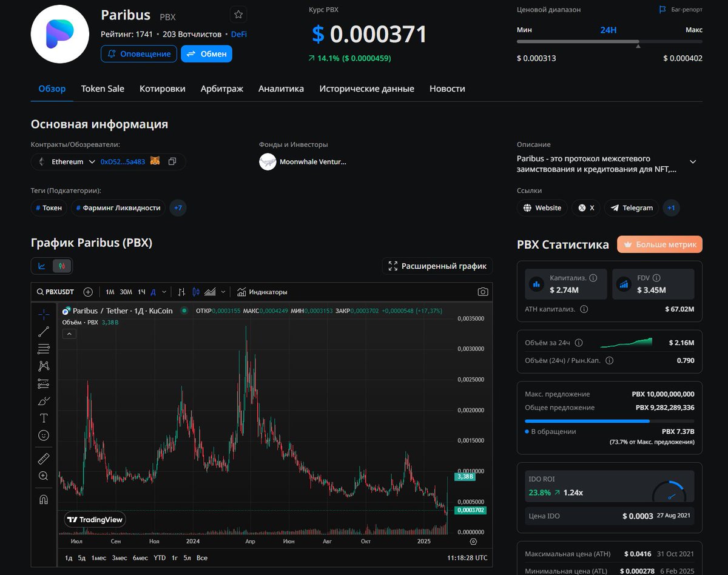Toggle the watchlist star next to Paribus
This screenshot has height=575, width=728.
click(238, 14)
